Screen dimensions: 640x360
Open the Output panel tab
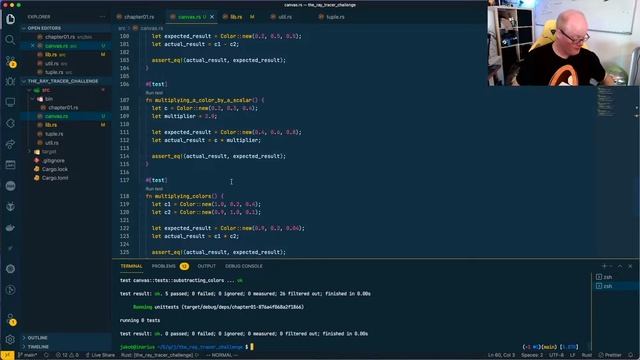click(x=207, y=266)
